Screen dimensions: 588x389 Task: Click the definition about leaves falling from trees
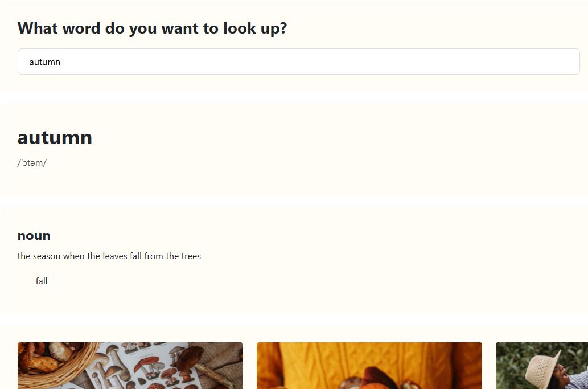tap(109, 256)
